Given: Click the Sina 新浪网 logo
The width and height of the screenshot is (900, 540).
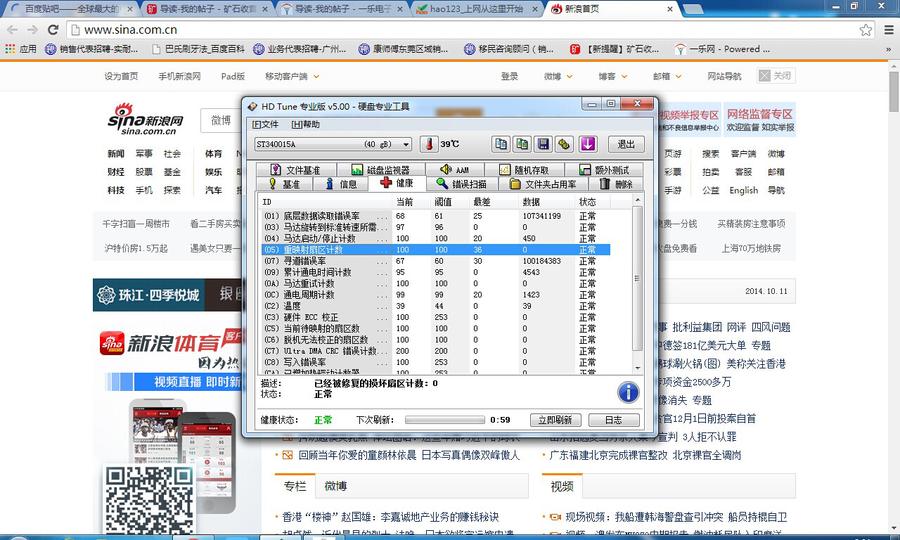Looking at the screenshot, I should point(146,119).
